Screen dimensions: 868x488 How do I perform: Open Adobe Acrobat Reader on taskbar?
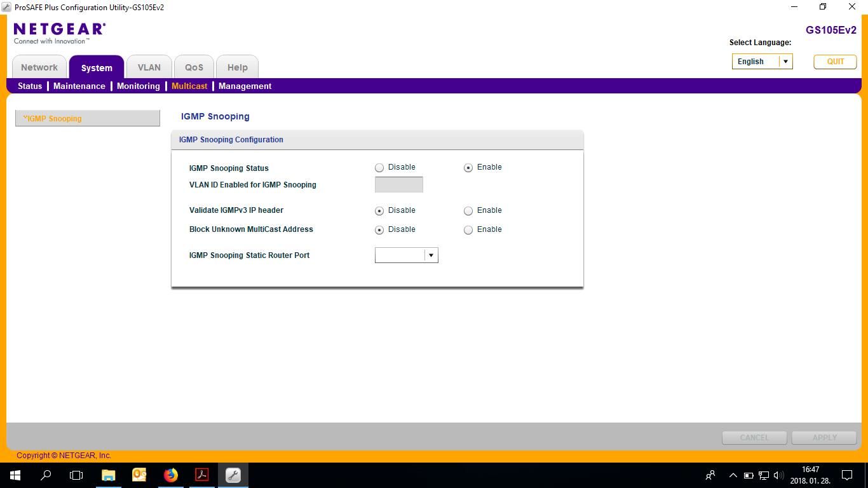click(201, 475)
